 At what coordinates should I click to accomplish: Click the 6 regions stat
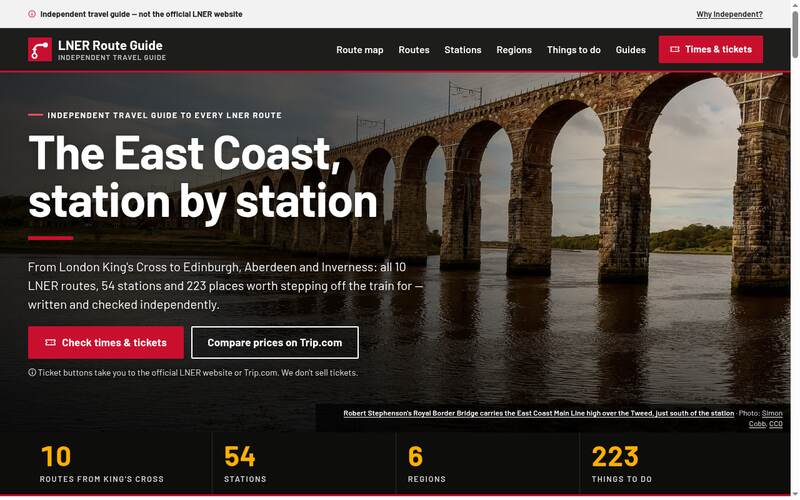427,464
